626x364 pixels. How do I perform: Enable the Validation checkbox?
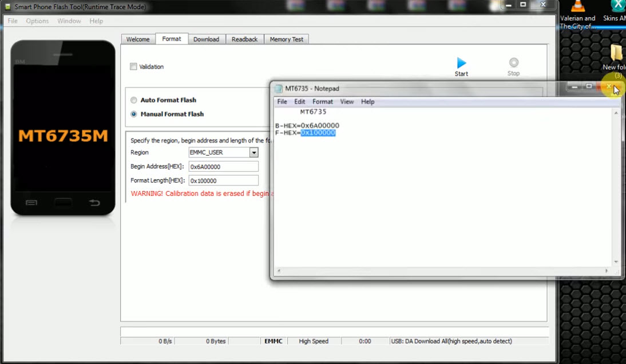tap(133, 66)
